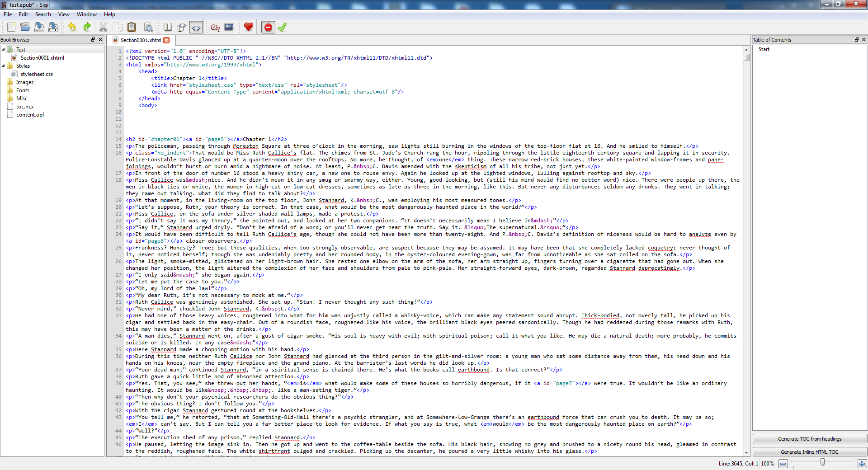Click the 'Line: 3645, Col: 1' status text
Screen dimensions: 868x470
[738, 463]
